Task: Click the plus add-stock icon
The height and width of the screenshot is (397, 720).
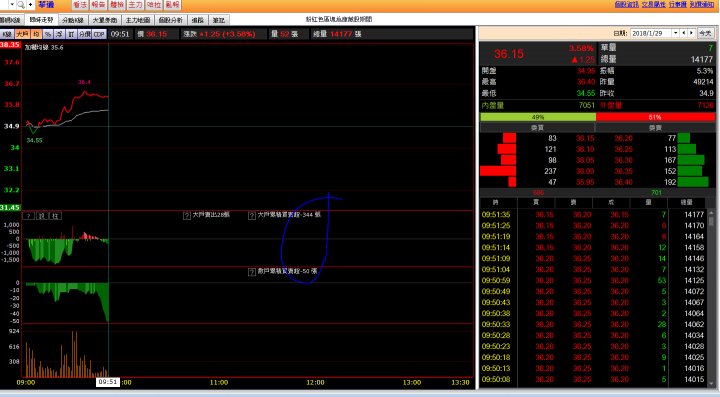Action: coord(31,5)
